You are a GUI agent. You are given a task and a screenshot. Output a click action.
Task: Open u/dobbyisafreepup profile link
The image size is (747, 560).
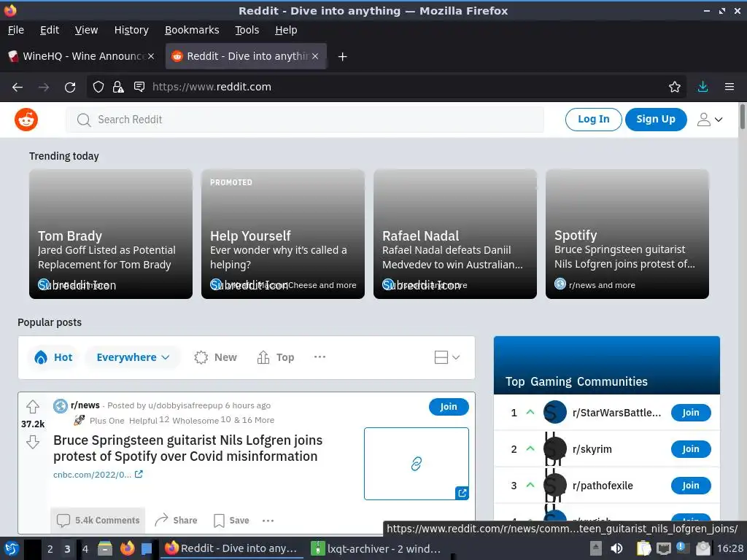(x=185, y=405)
